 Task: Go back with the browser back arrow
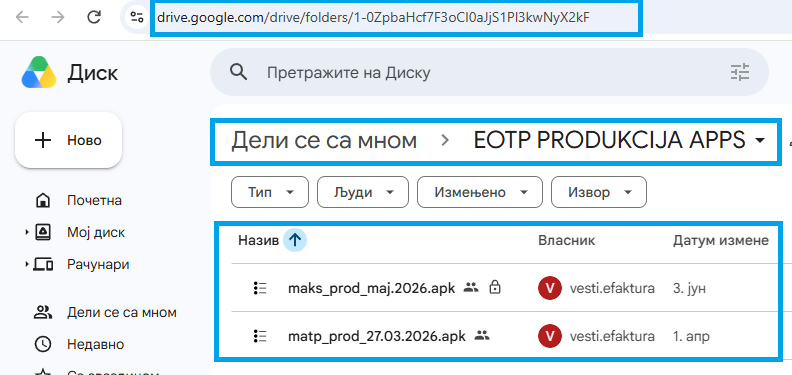[22, 18]
